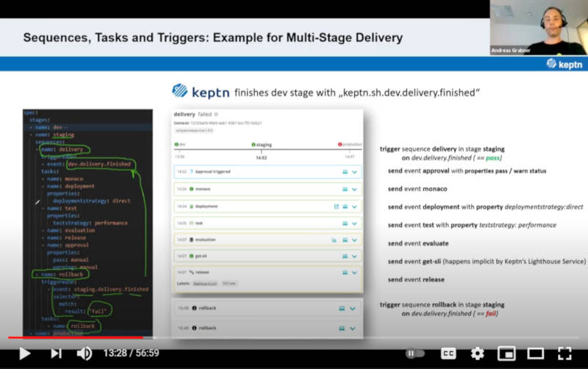Click the 'dev.delivery.finished' event in YAML
This screenshot has width=588, height=369.
pyautogui.click(x=99, y=164)
